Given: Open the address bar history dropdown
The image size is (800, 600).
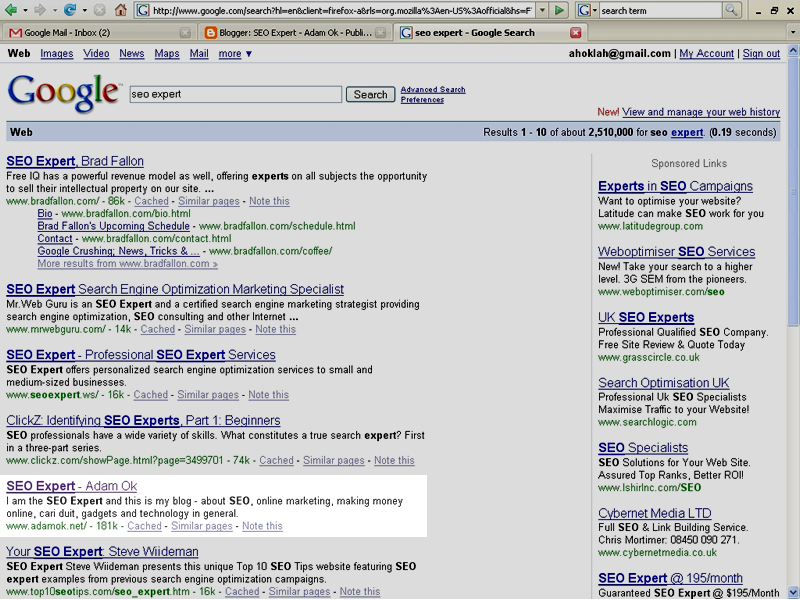Looking at the screenshot, I should tap(542, 10).
